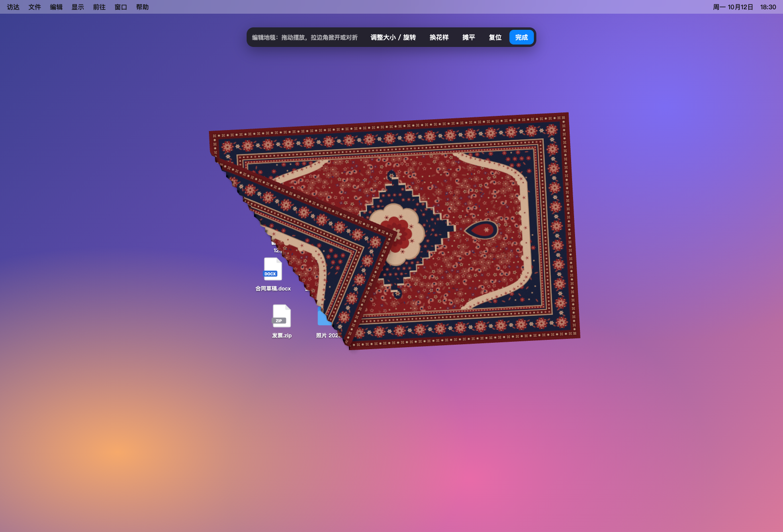783x532 pixels.
Task: Open the 编辑 menu in menu bar
Action: (56, 7)
